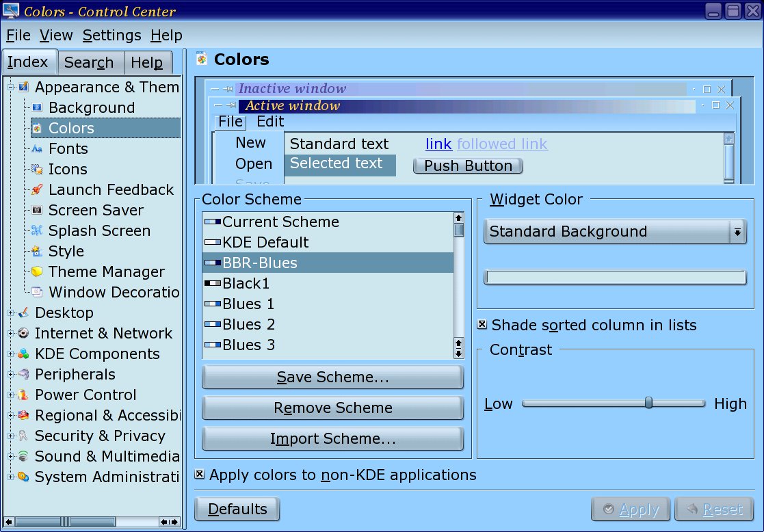Click the Style module icon

pos(37,251)
